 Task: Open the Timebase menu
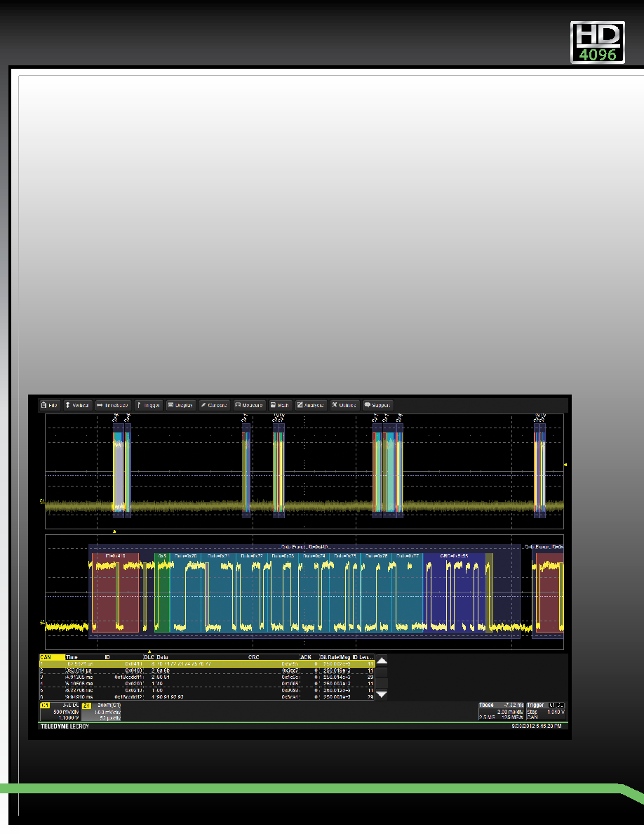[x=113, y=405]
